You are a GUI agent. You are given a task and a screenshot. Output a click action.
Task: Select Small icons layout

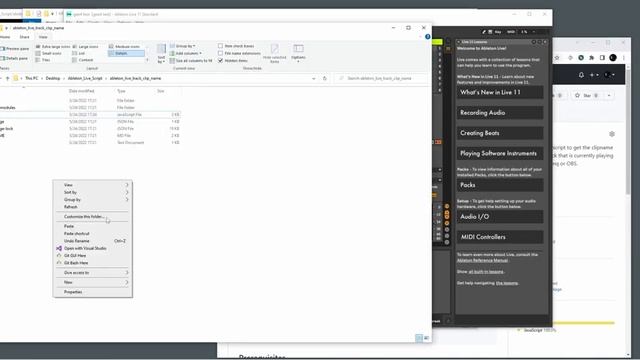pos(49,53)
